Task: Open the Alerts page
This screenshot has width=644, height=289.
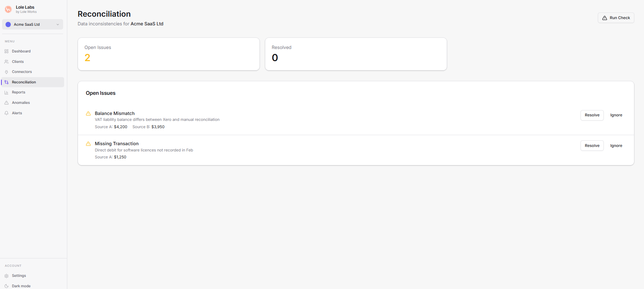Action: (x=33, y=113)
